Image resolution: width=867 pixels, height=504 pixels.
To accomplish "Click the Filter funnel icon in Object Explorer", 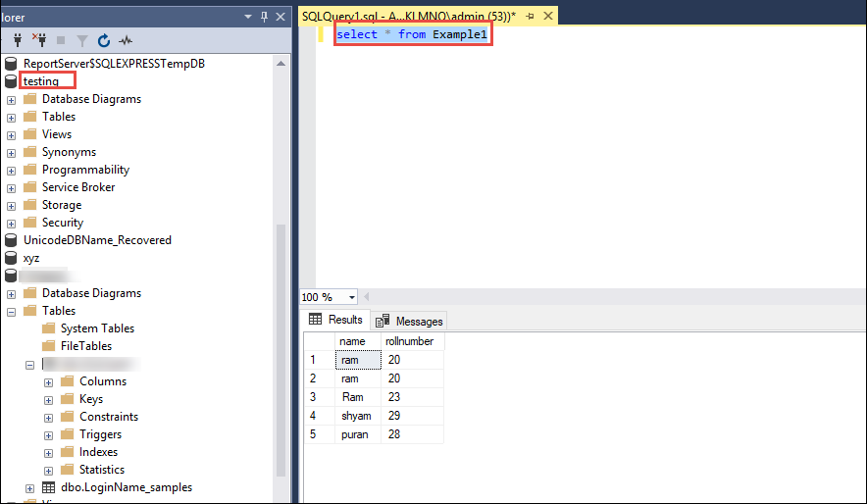I will [81, 40].
